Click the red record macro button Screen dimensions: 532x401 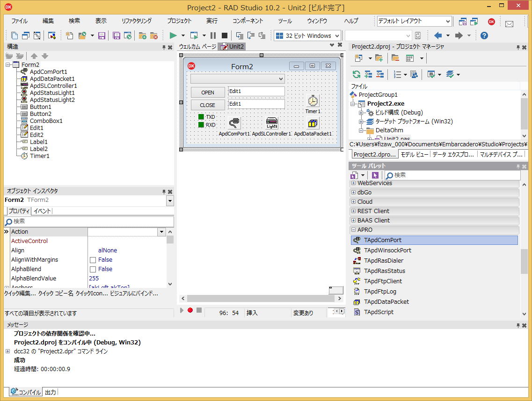click(190, 310)
